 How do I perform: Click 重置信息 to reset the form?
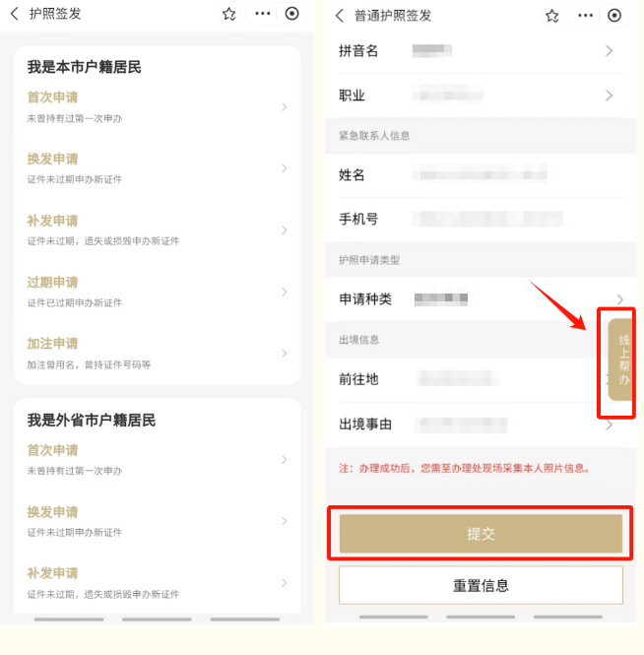[x=481, y=585]
